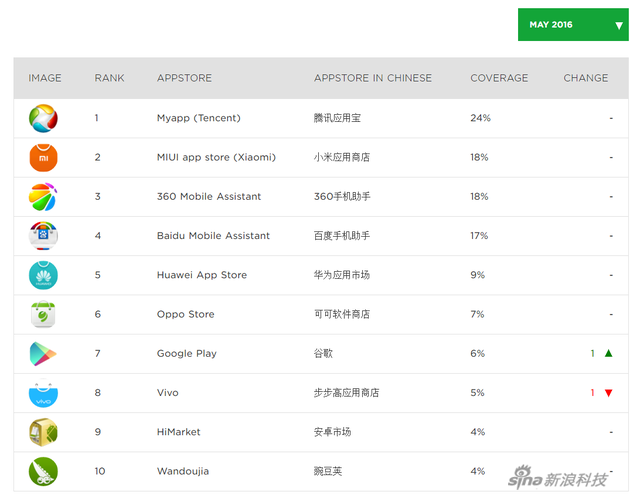Click the Chinese name 可可软件商店
The height and width of the screenshot is (502, 630).
tap(342, 314)
